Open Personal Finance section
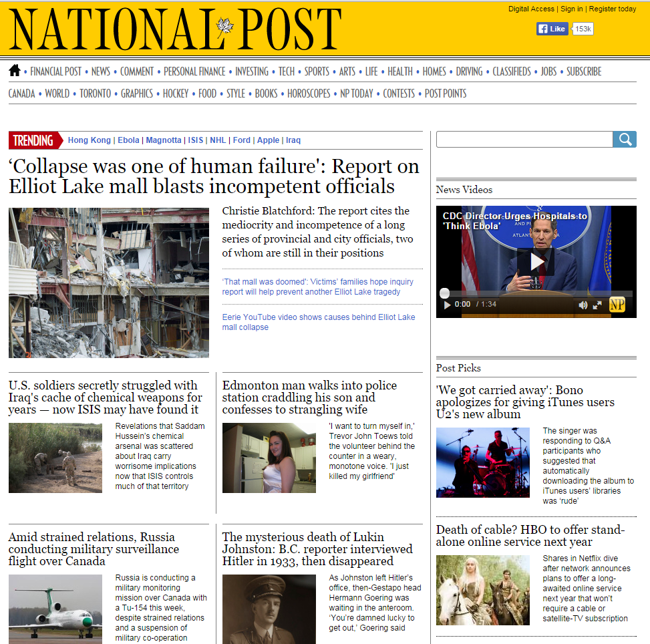This screenshot has height=644, width=650. pyautogui.click(x=194, y=71)
